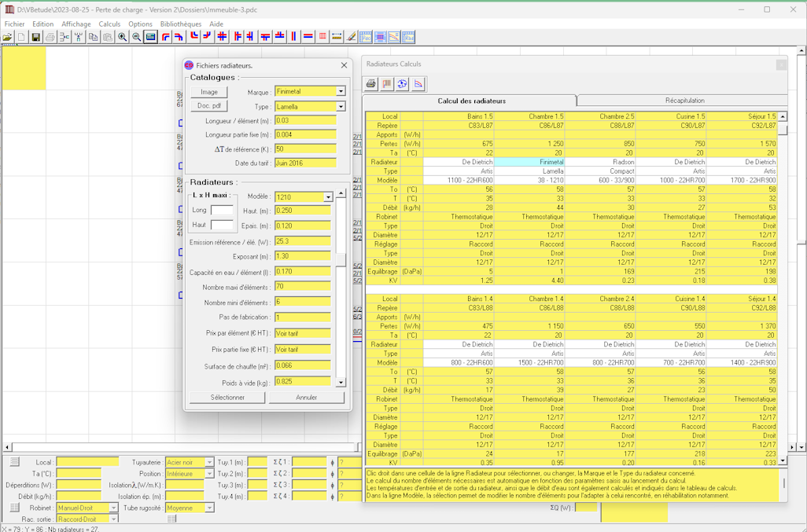Screen dimensions: 807x532
Task: Open the Modèle dropdown showing 1210
Action: 328,197
